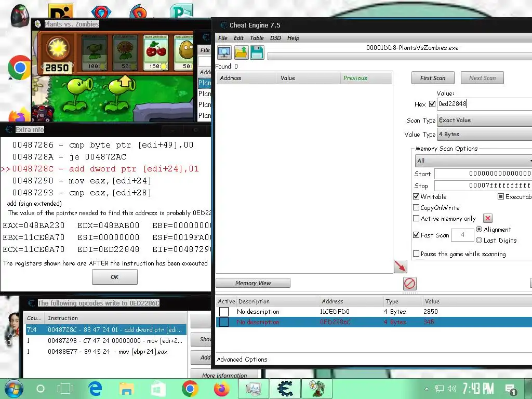Image resolution: width=532 pixels, height=399 pixels.
Task: Open Microsoft Store from the taskbar
Action: point(158,389)
